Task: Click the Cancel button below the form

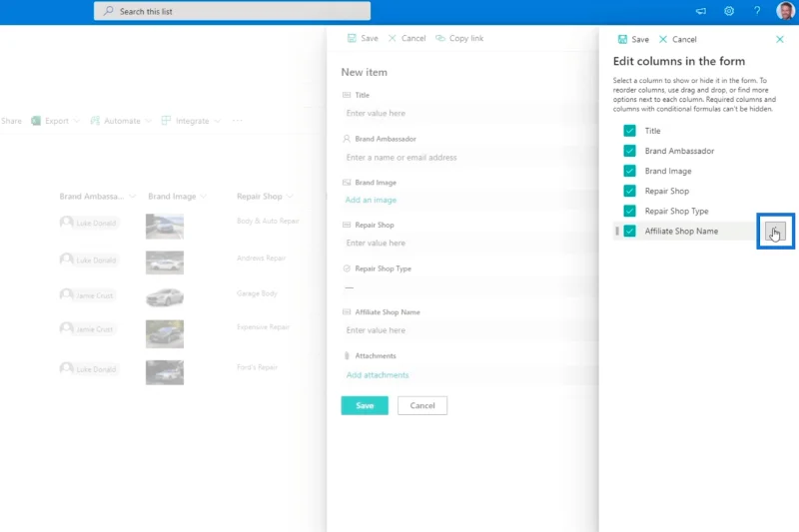Action: tap(422, 406)
